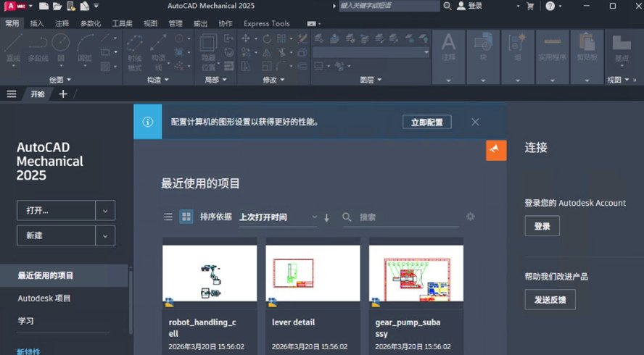
Task: Click the shopping cart icon in title bar
Action: point(530,6)
